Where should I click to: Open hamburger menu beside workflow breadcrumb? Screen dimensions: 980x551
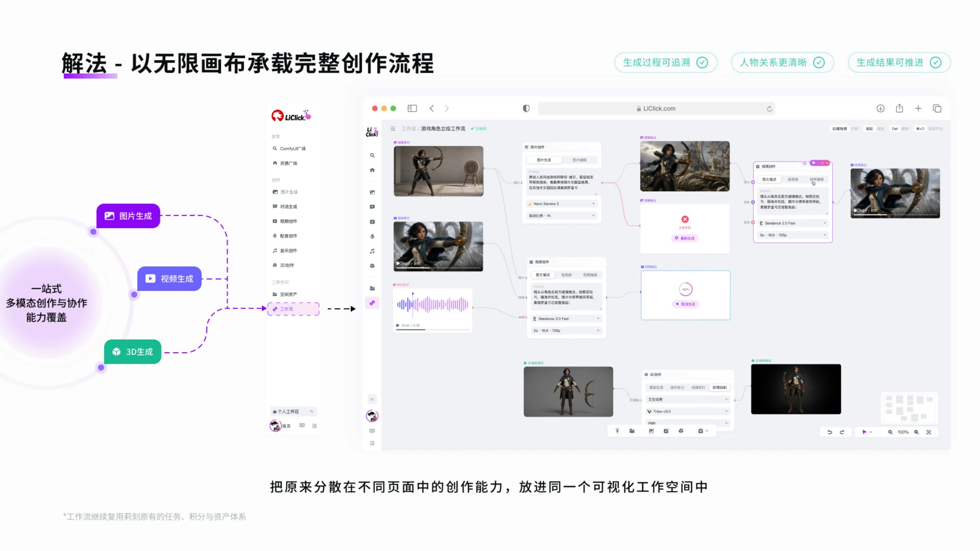(x=393, y=129)
